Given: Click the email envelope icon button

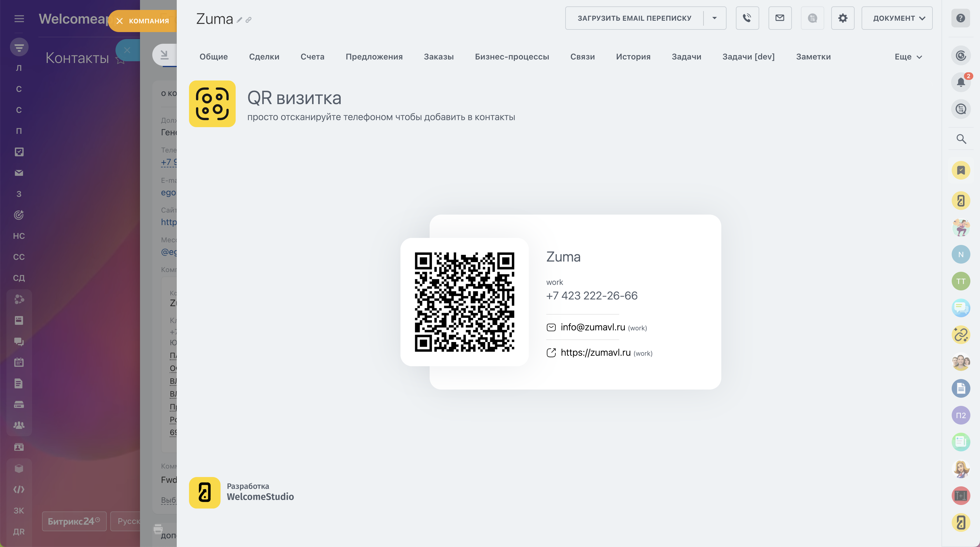Looking at the screenshot, I should (780, 18).
